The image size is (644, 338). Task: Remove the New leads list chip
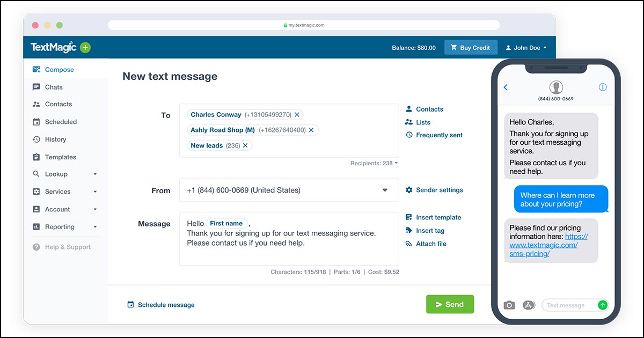point(245,145)
